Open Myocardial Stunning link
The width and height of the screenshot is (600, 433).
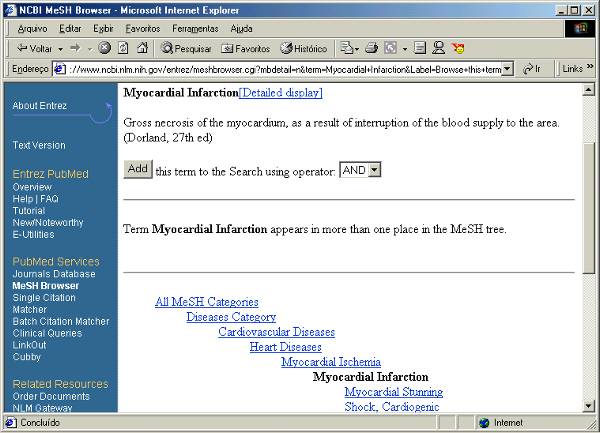point(394,392)
